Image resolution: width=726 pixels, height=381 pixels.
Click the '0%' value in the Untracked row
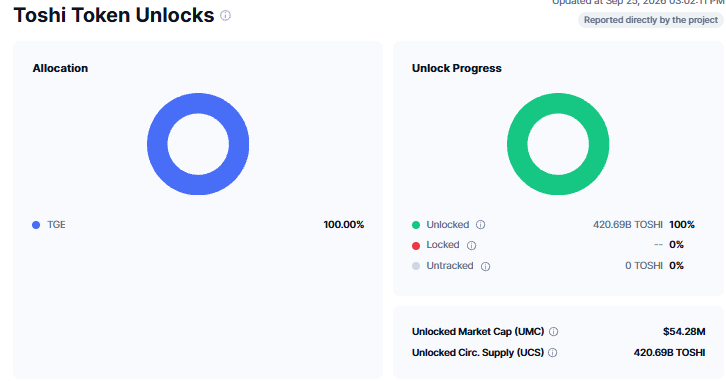[x=676, y=266]
